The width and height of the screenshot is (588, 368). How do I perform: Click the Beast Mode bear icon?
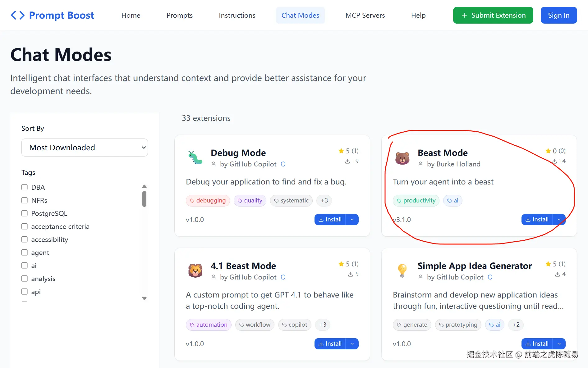point(402,158)
